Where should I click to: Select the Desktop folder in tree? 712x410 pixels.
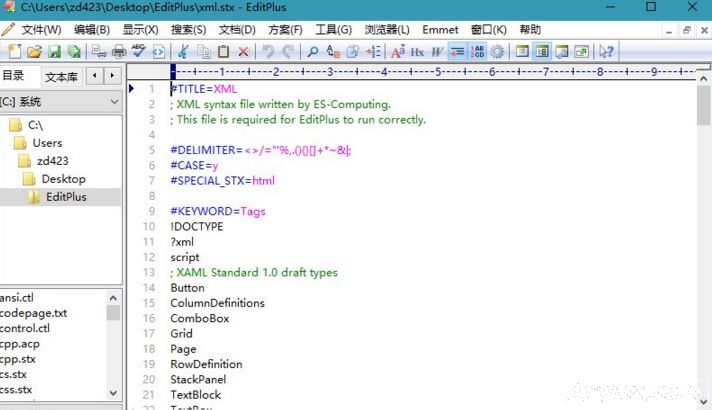[x=64, y=179]
